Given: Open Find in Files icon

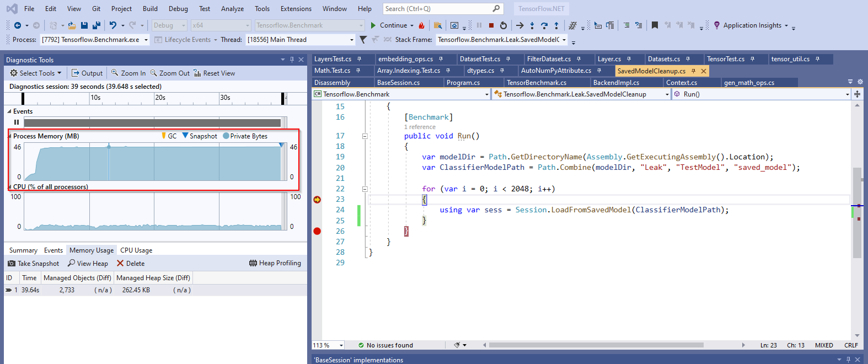Looking at the screenshot, I should pos(438,25).
